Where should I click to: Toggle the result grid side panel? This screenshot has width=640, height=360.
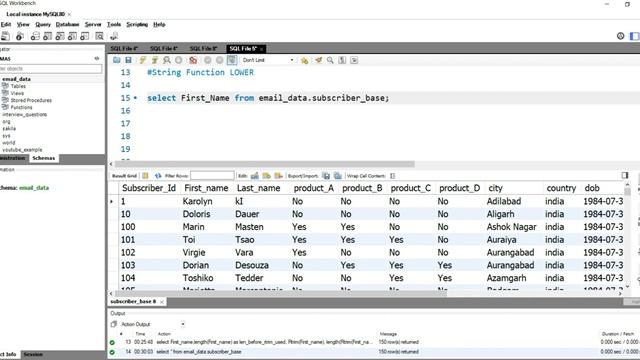click(x=625, y=175)
